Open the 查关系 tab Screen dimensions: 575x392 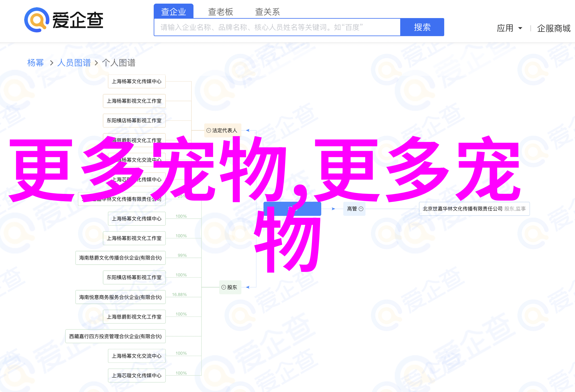(x=267, y=12)
